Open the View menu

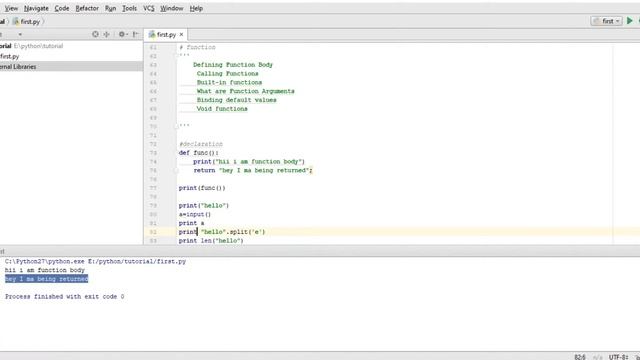[11, 8]
